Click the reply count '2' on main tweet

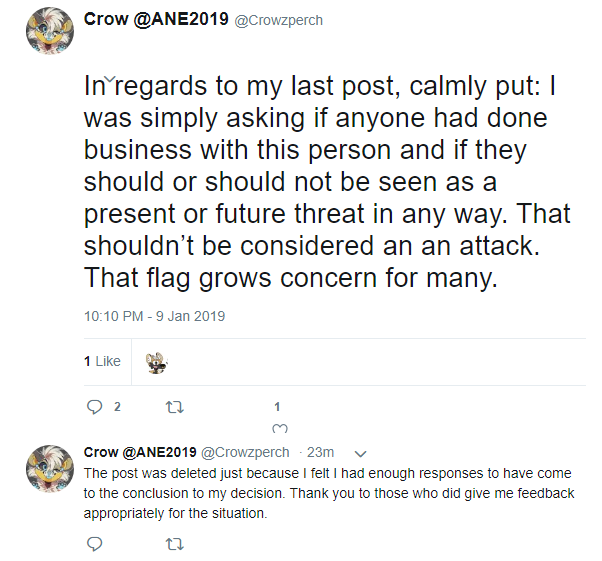(x=117, y=407)
